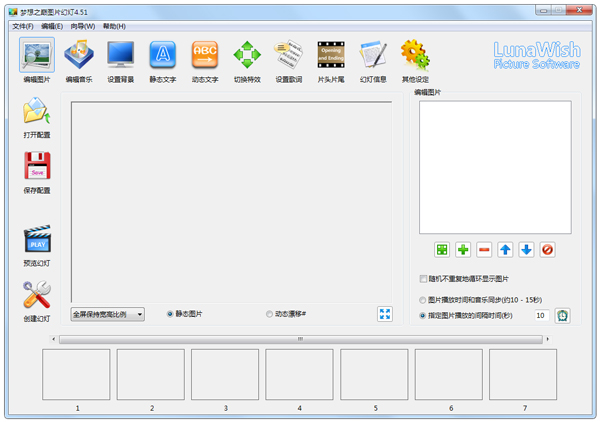Select thumbnail slot 7
Image resolution: width=600 pixels, height=422 pixels.
(523, 375)
